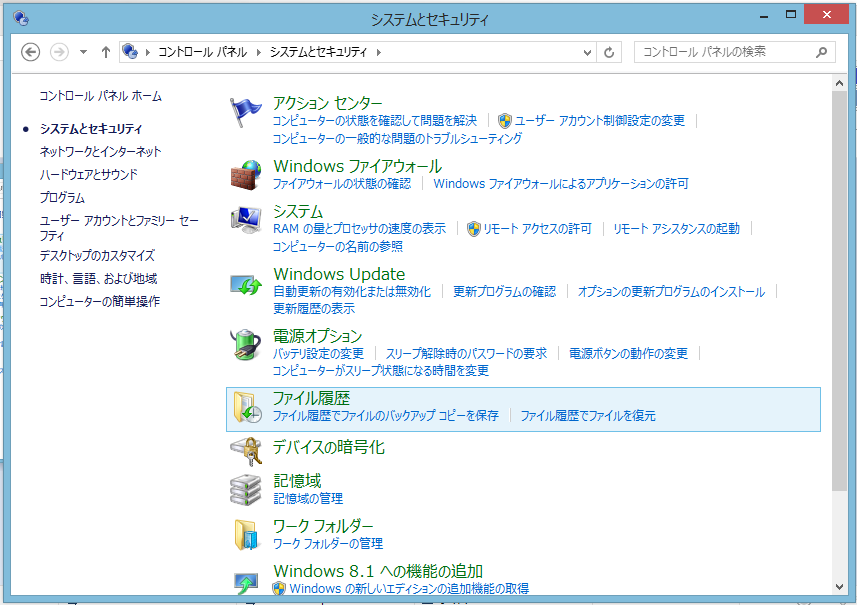Expand the chevron before コントロール パネル in the address bar
857x605 pixels.
pyautogui.click(x=147, y=52)
